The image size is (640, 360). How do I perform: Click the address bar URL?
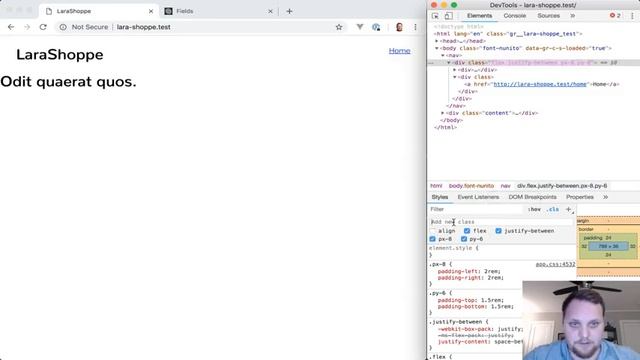coord(143,27)
